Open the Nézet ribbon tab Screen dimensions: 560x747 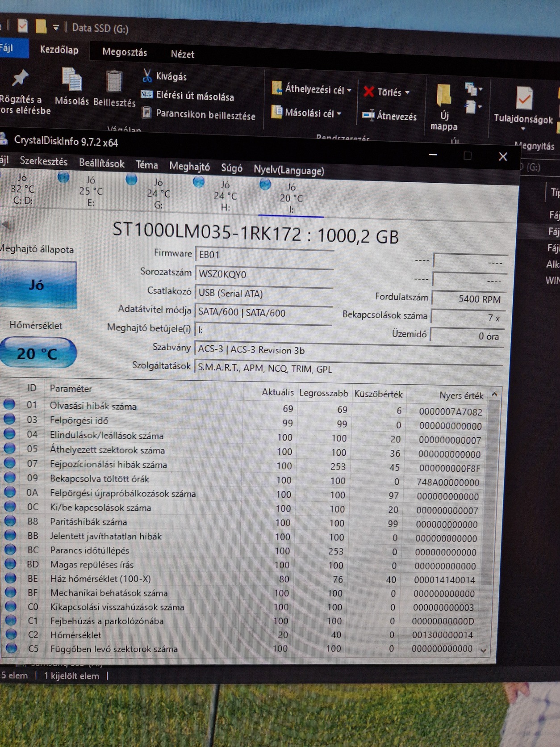tap(182, 54)
